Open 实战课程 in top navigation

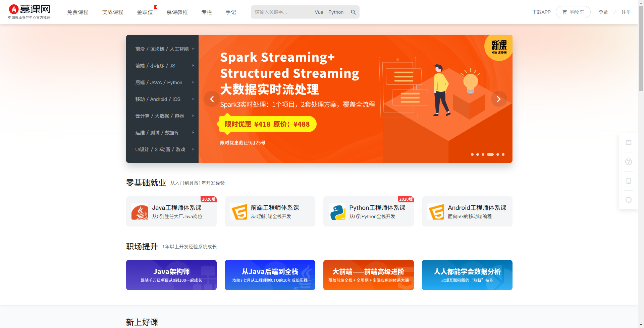(x=113, y=12)
